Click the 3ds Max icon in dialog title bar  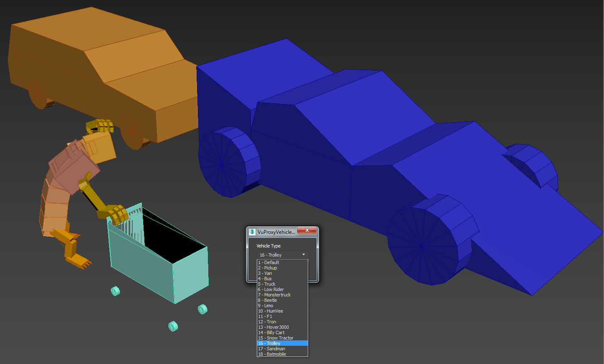click(x=252, y=232)
